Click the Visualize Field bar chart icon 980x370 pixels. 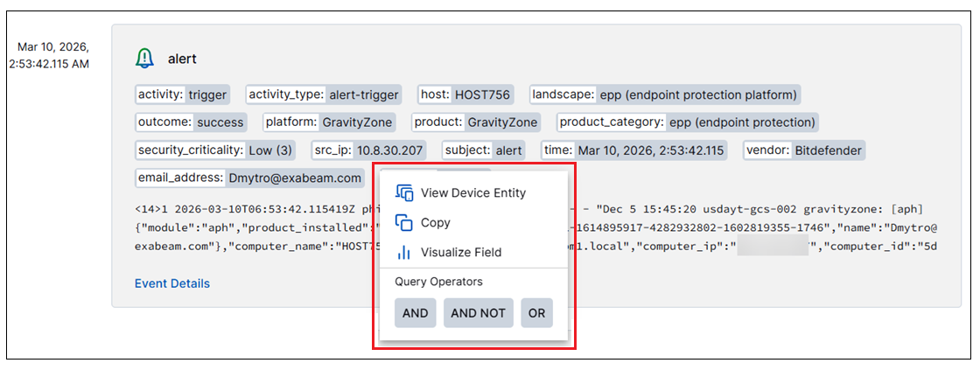pyautogui.click(x=404, y=253)
